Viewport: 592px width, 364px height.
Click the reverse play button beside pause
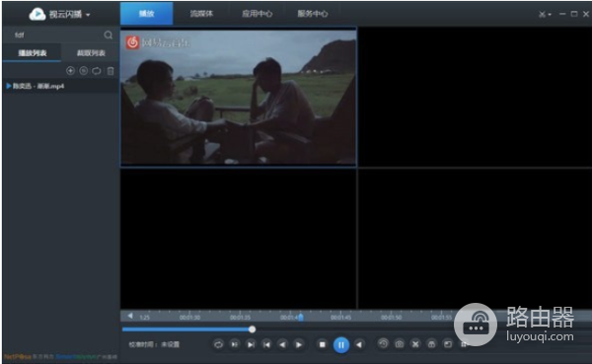pos(359,344)
